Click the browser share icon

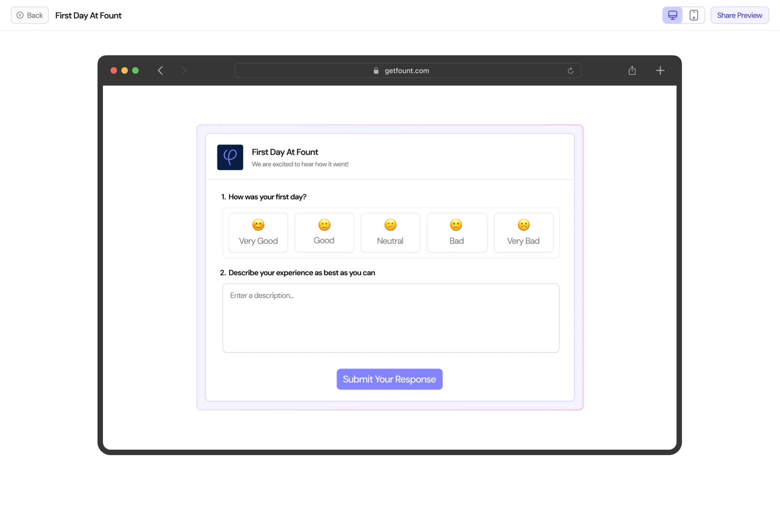pos(632,71)
